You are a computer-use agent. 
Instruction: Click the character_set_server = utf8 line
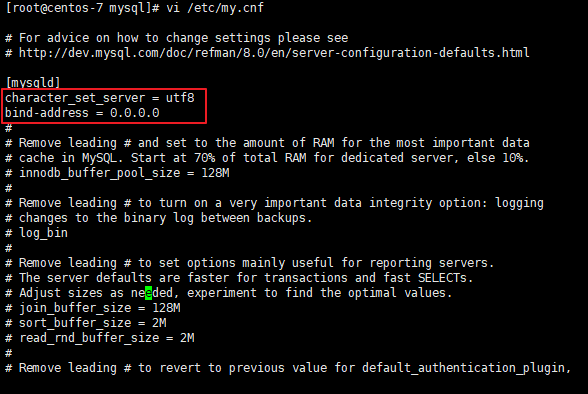click(100, 98)
